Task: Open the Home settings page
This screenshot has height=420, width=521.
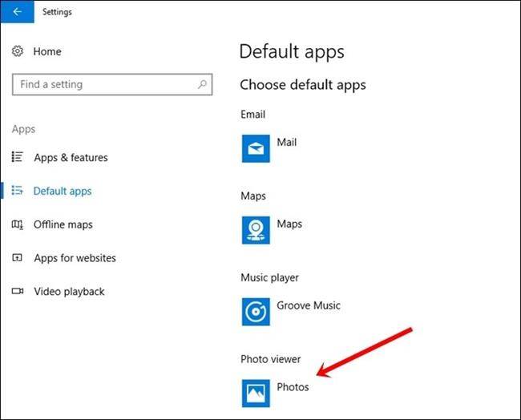Action: click(47, 51)
